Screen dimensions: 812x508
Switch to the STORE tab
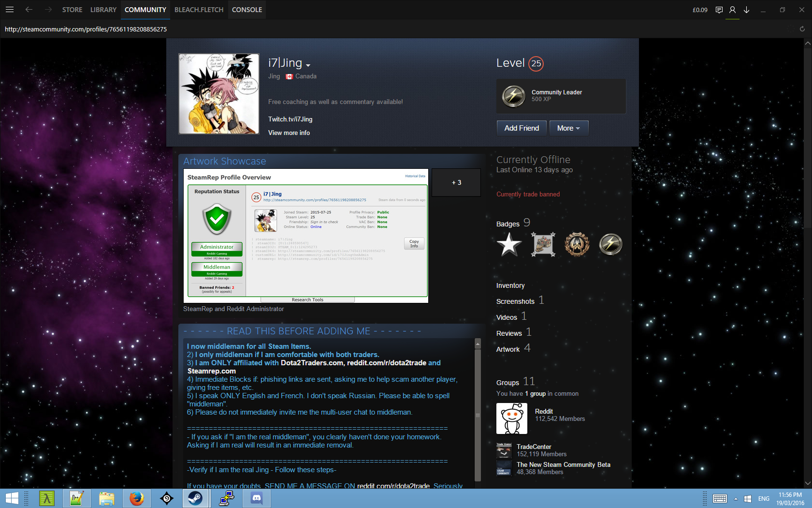point(72,10)
